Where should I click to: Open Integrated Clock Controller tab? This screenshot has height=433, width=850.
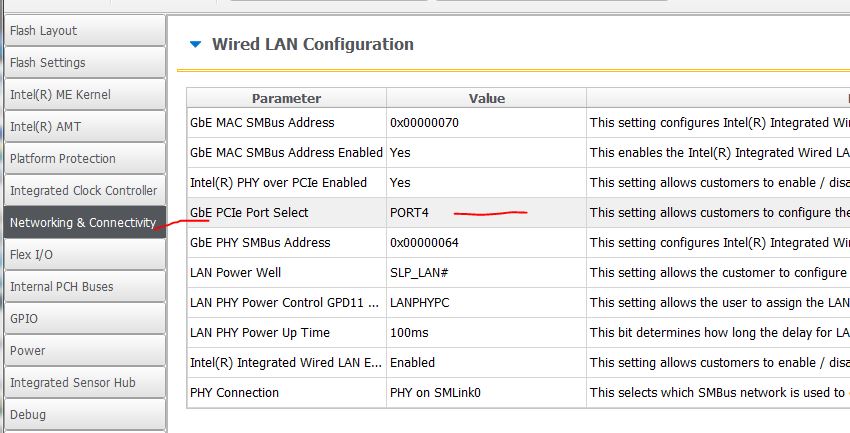click(82, 190)
